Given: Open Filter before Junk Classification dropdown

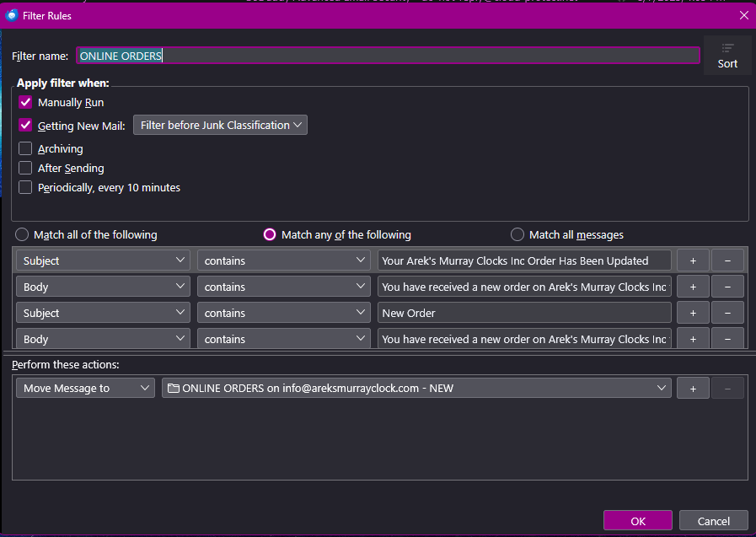Looking at the screenshot, I should [220, 125].
